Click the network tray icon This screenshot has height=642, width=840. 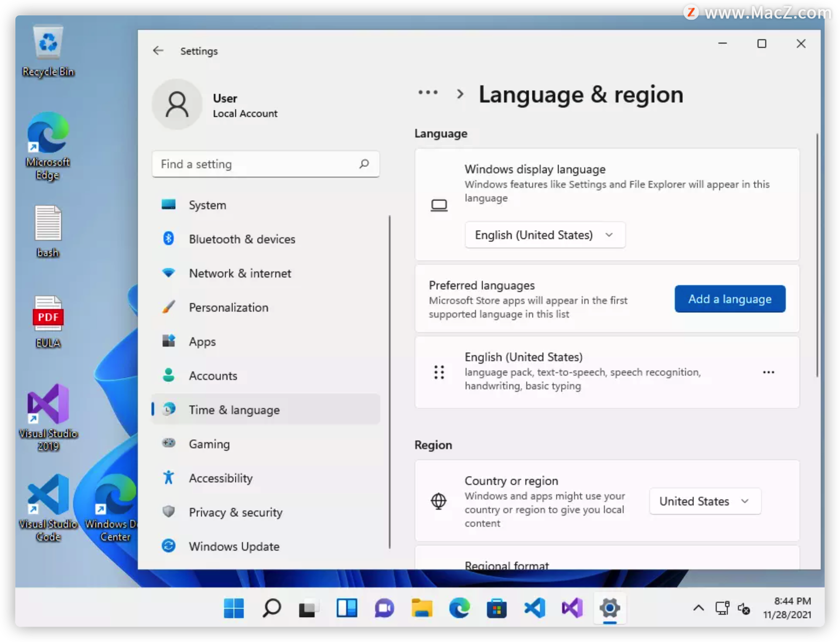coord(722,608)
